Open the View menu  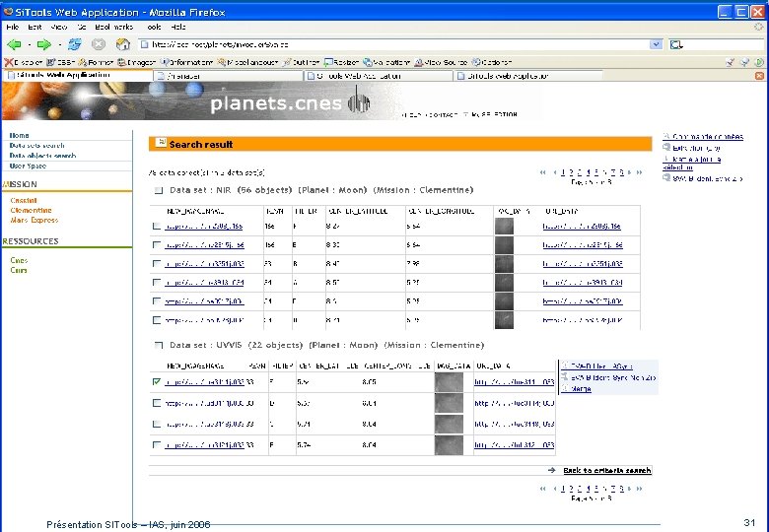point(59,27)
